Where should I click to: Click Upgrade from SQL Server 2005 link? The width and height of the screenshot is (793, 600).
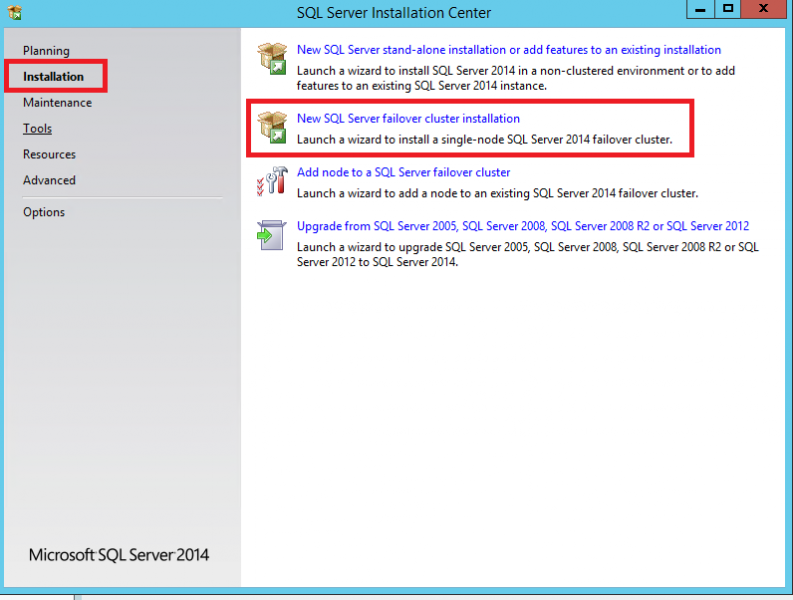tap(522, 227)
